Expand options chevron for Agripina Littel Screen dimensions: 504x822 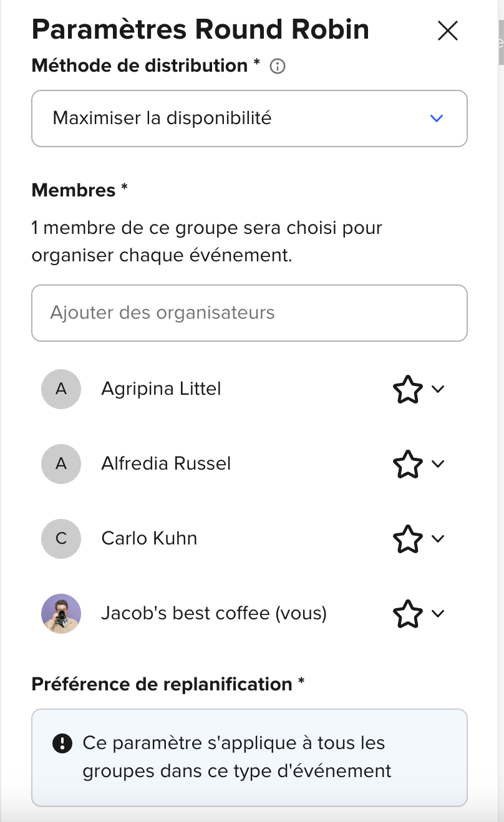tap(438, 389)
